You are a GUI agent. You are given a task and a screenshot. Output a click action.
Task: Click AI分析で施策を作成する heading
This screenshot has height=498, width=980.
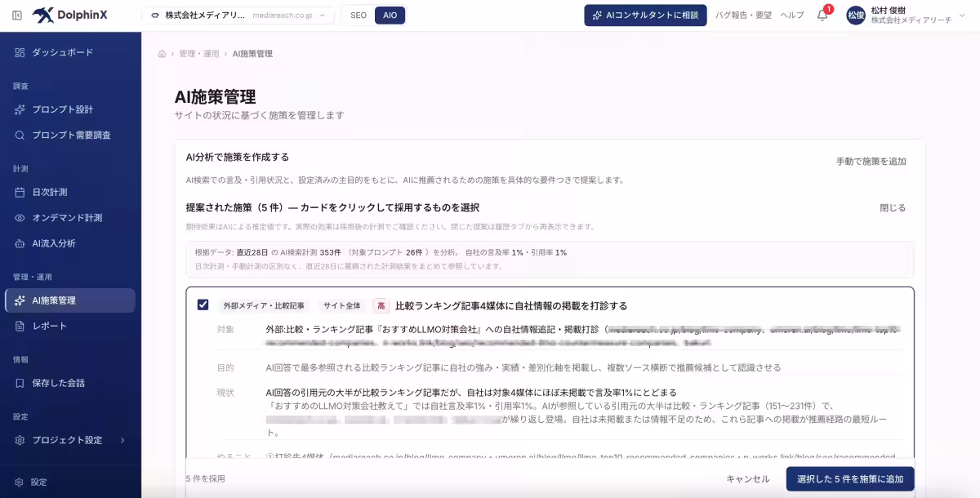click(x=238, y=157)
